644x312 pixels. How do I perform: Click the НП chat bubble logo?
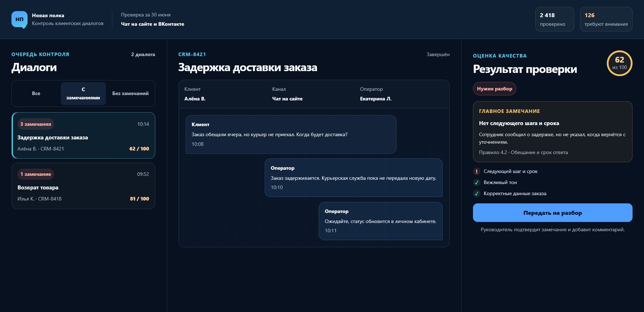click(x=19, y=19)
